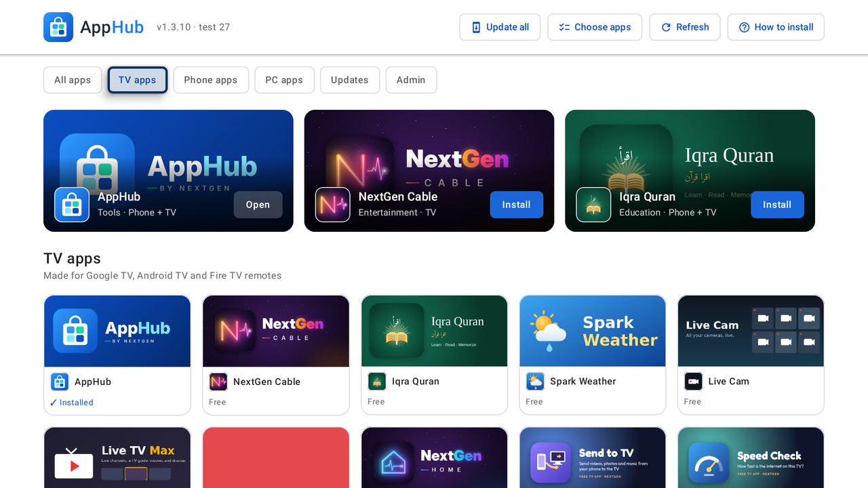Open the Updates tab
868x488 pixels.
click(x=350, y=80)
